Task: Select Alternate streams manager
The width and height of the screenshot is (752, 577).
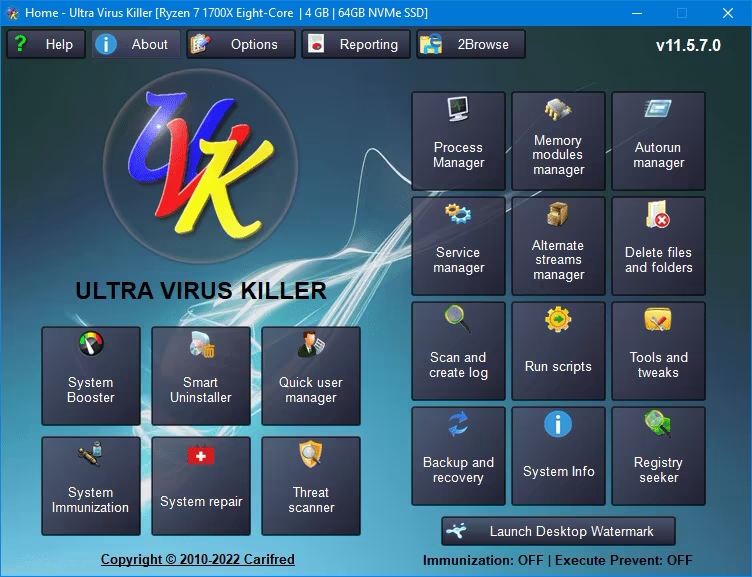Action: pyautogui.click(x=558, y=245)
